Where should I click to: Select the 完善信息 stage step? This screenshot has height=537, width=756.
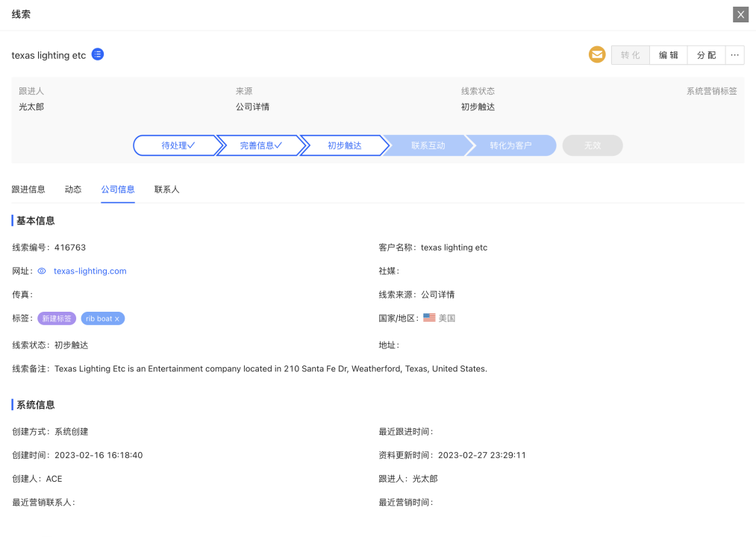point(260,145)
